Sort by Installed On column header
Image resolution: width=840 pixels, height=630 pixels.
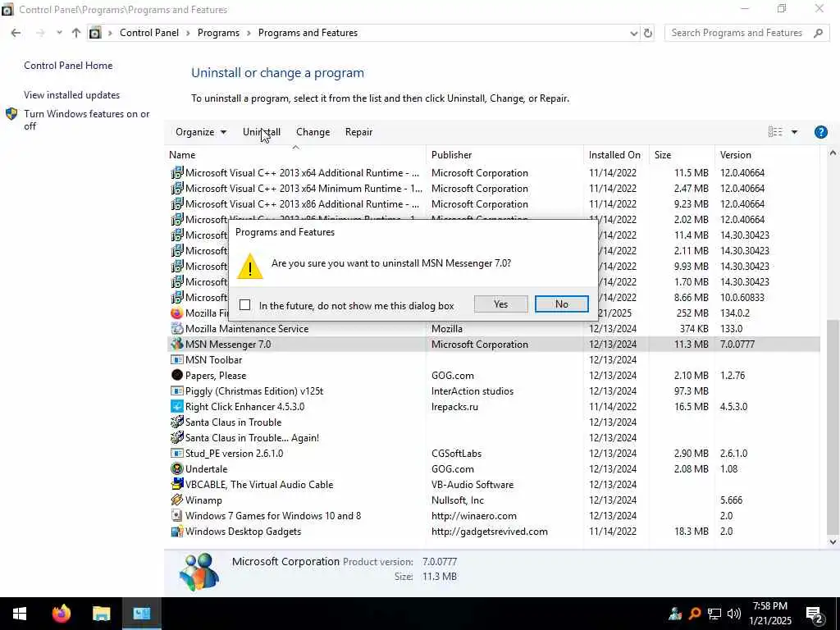point(616,155)
